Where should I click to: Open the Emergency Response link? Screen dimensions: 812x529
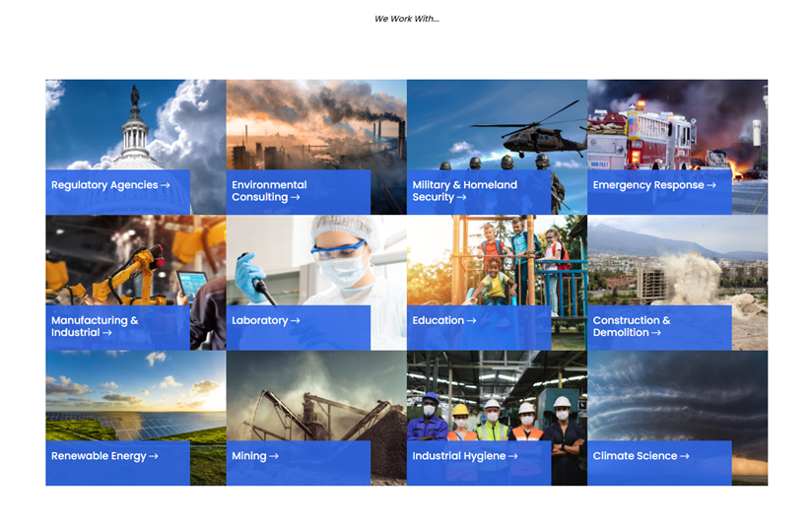pos(654,185)
